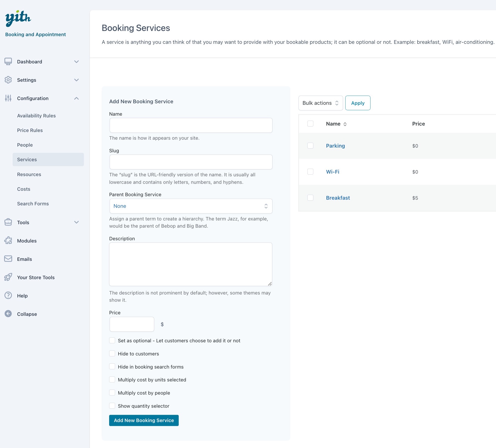Tick the Multiply cost by people checkbox

coord(112,393)
